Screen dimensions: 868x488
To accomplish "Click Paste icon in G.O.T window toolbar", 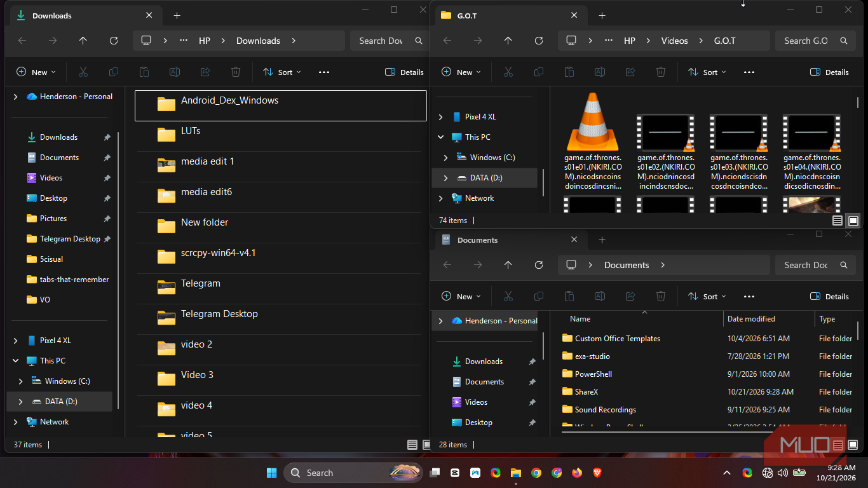I will tap(569, 72).
